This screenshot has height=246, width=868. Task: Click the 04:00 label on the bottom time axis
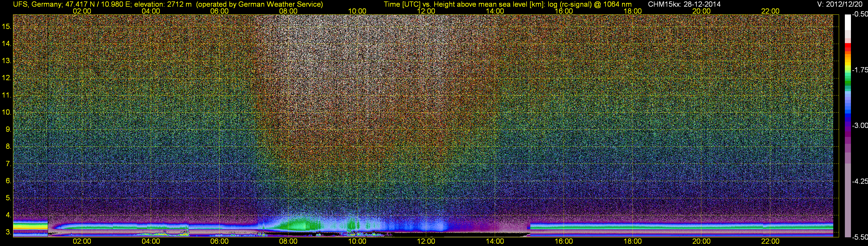(151, 241)
